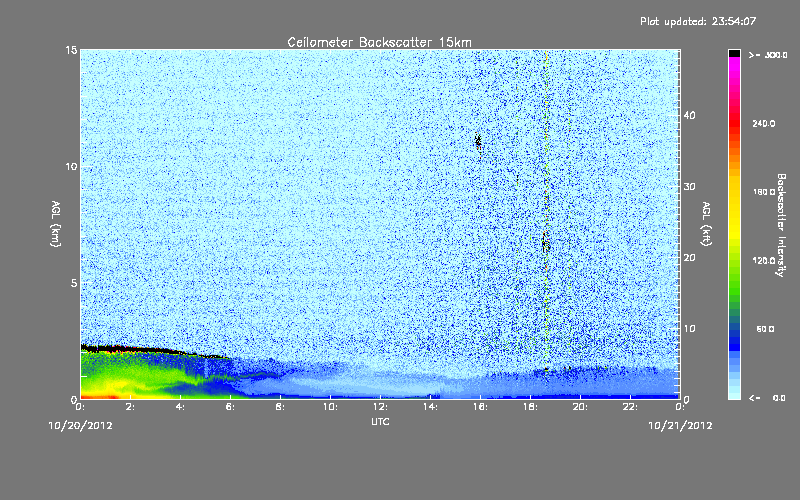Screen dimensions: 800x500
Task: Click the "10/21/2012" end date
Action: coord(680,425)
